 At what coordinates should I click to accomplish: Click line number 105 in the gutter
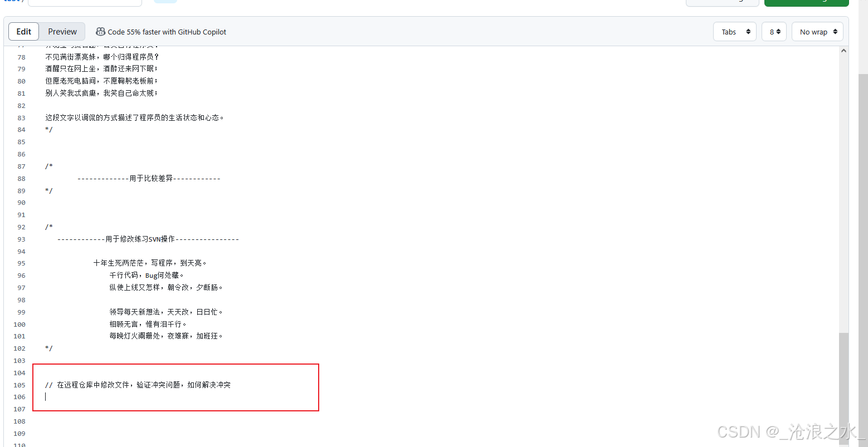19,385
